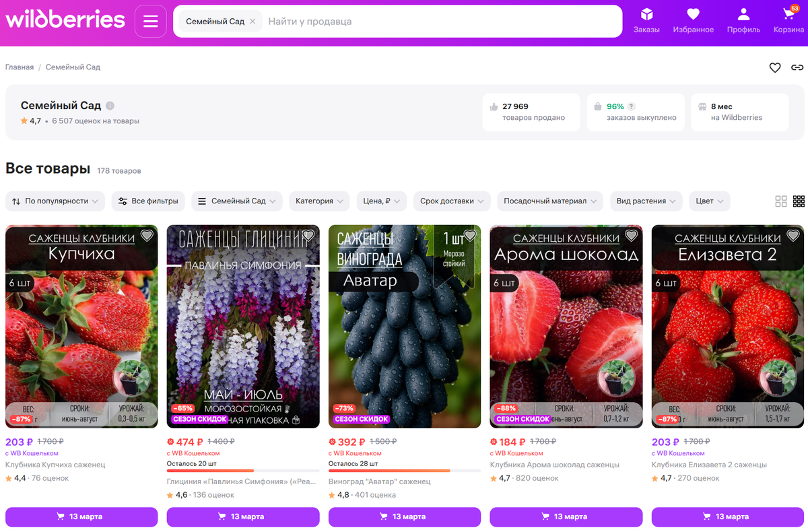
Task: Open Виноград "Аватар" саженец title
Action: [x=379, y=481]
